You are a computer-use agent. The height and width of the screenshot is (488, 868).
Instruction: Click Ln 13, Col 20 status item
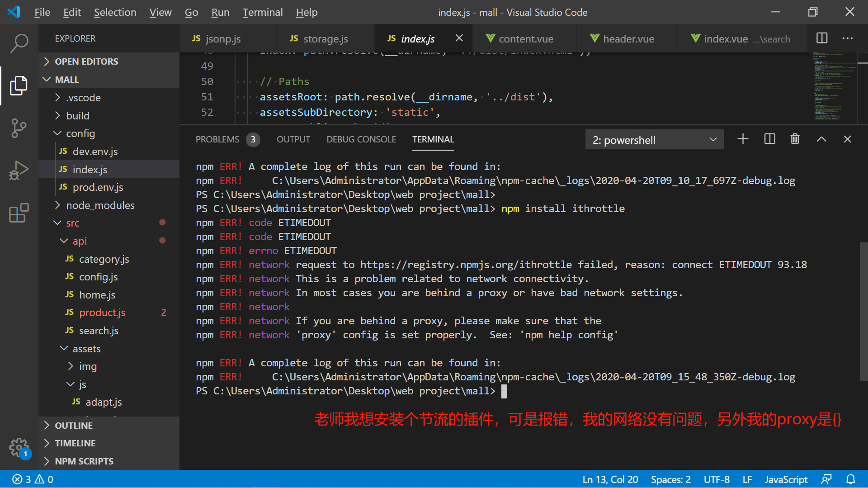tap(610, 479)
